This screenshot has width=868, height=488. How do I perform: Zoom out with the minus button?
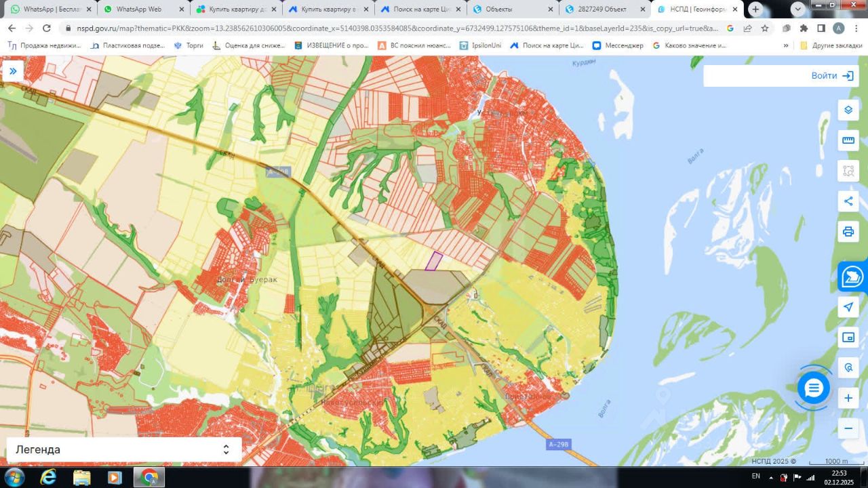[x=848, y=428]
